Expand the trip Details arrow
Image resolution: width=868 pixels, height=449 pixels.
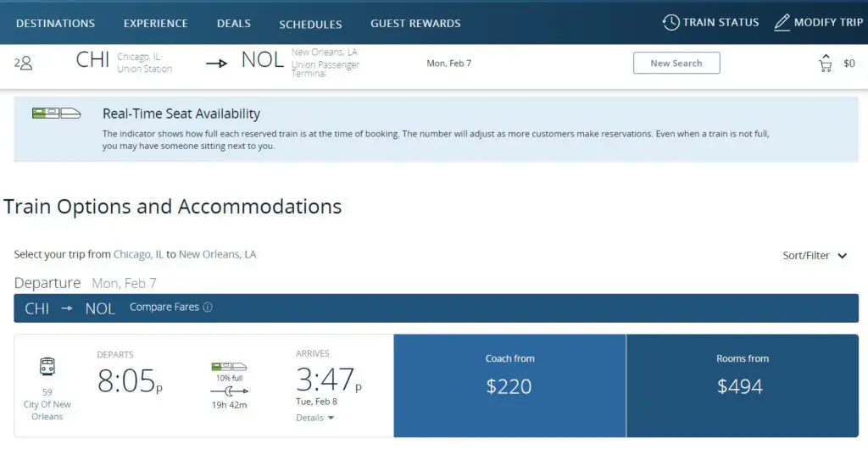click(x=331, y=418)
